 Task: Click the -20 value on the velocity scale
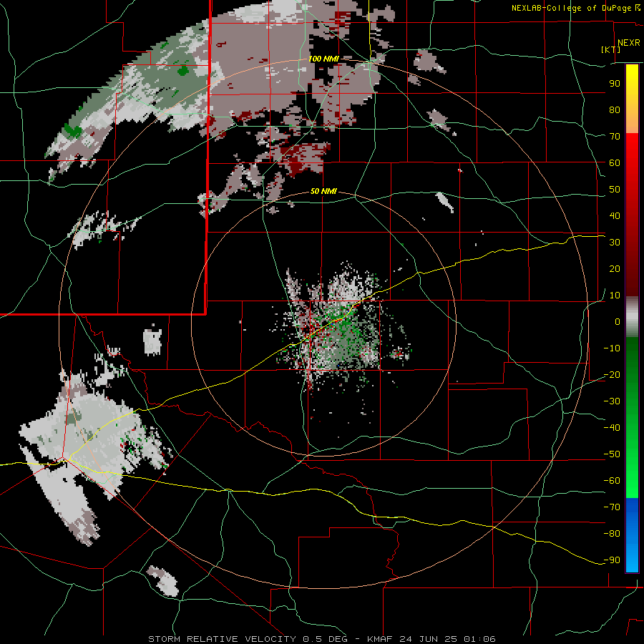tap(612, 374)
